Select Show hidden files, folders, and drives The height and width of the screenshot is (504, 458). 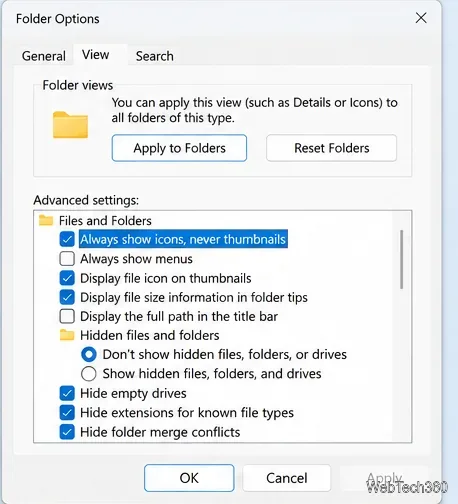[x=89, y=374]
